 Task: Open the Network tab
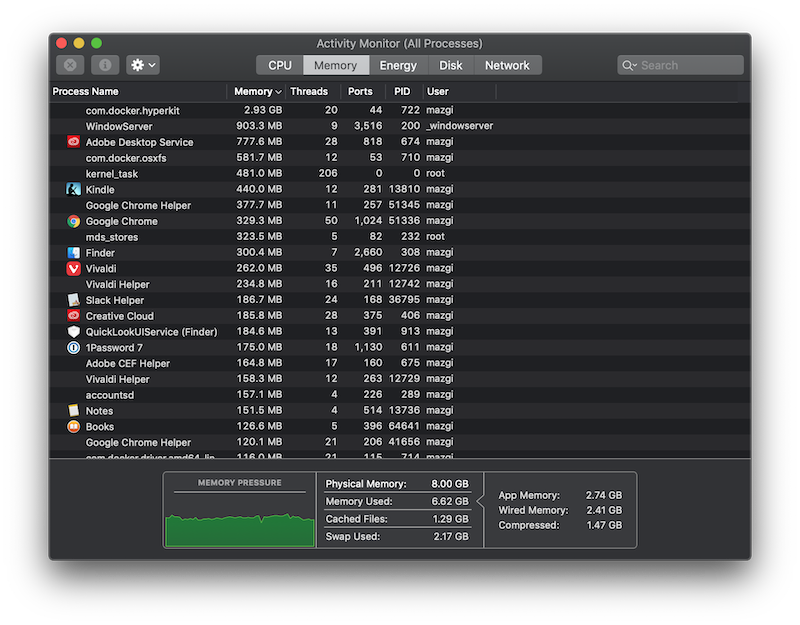[507, 65]
